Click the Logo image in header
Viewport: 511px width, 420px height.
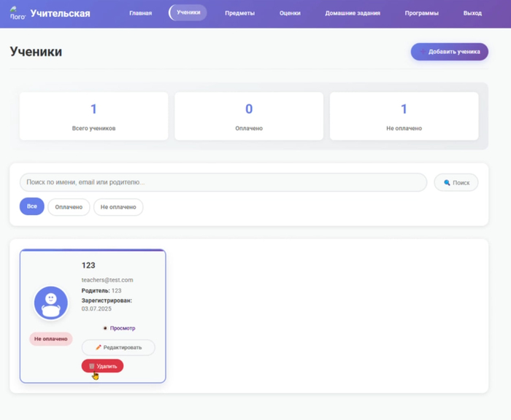(x=18, y=13)
